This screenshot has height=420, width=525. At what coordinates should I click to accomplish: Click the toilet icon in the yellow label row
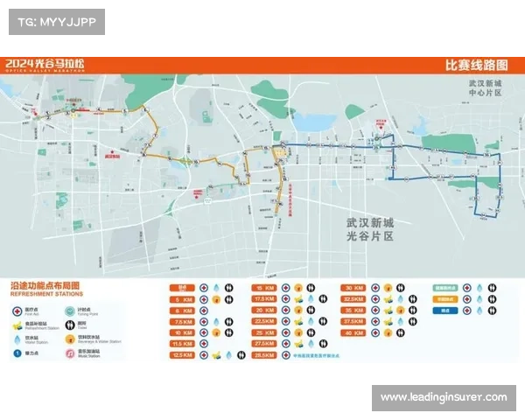pyautogui.click(x=492, y=299)
